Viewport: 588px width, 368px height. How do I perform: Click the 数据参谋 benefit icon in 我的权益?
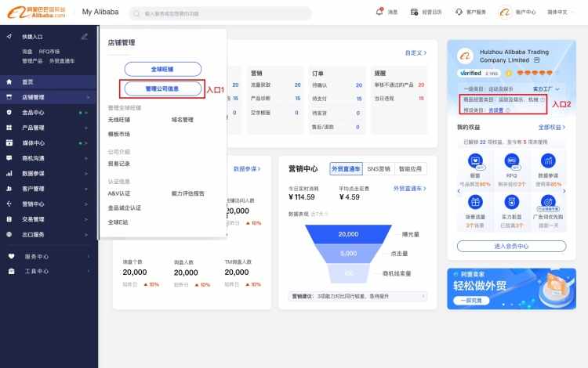pos(548,161)
